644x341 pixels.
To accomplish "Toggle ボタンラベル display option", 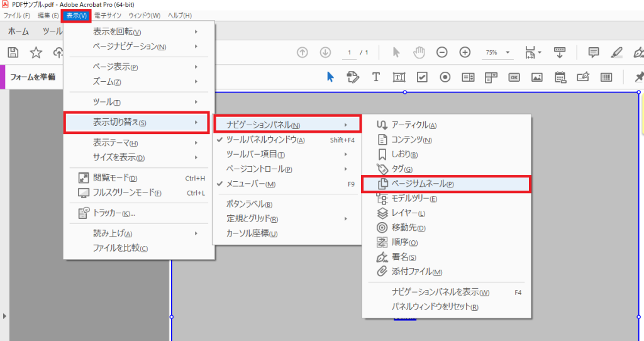I will (287, 204).
